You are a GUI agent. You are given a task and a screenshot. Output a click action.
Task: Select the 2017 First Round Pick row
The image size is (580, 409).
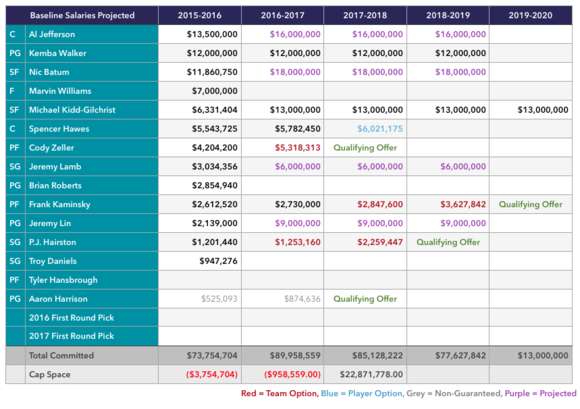click(289, 336)
